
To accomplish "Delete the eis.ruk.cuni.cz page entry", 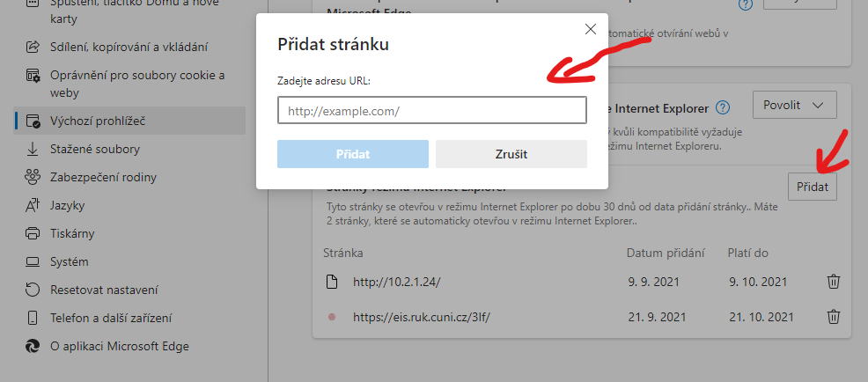I will point(833,317).
